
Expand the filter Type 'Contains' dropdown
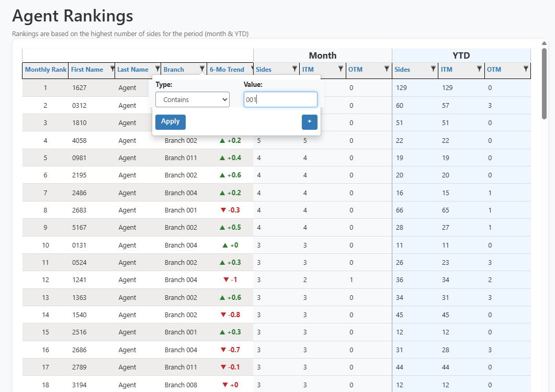coord(192,99)
